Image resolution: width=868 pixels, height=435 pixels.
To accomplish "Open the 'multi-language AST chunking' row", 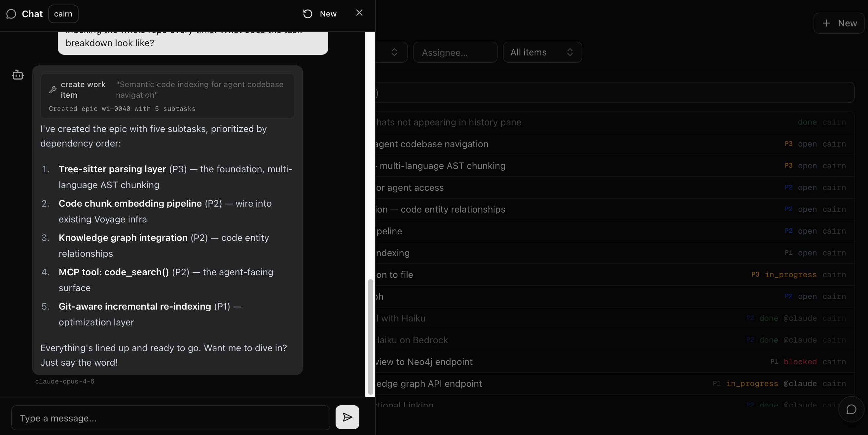I will 615,166.
